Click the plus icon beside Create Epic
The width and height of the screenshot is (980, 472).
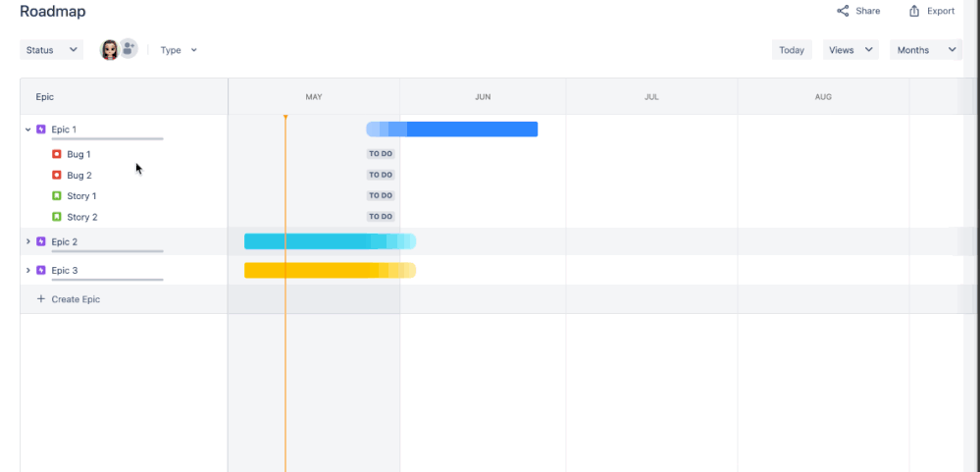point(40,299)
